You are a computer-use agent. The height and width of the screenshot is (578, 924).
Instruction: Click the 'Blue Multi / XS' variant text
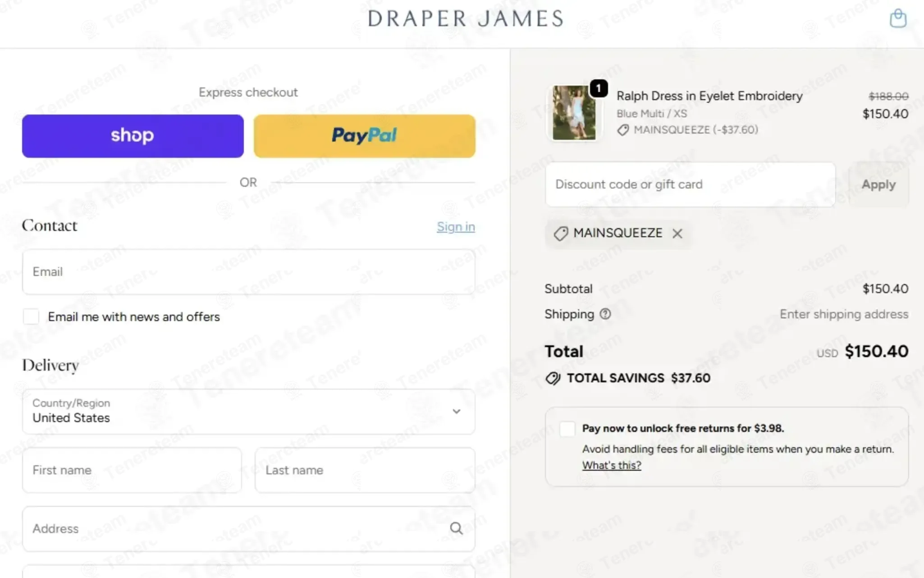pyautogui.click(x=652, y=114)
